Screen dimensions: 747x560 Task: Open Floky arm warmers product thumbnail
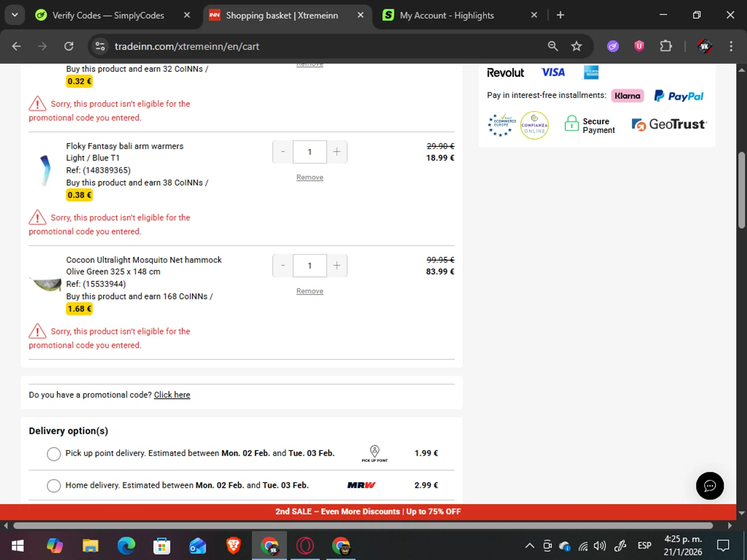coord(45,170)
